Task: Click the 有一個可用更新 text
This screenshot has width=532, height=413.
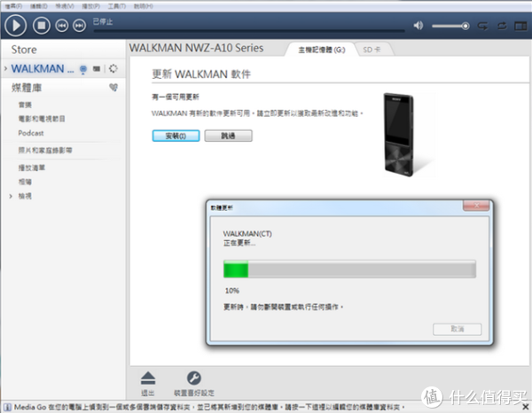Action: [x=176, y=97]
